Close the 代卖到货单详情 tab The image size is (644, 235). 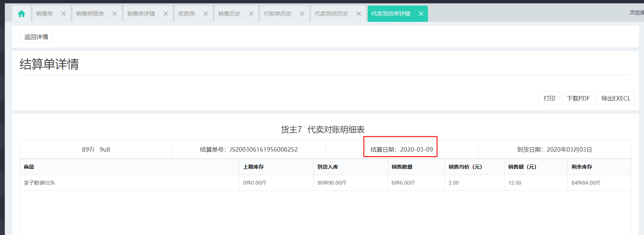pyautogui.click(x=421, y=14)
